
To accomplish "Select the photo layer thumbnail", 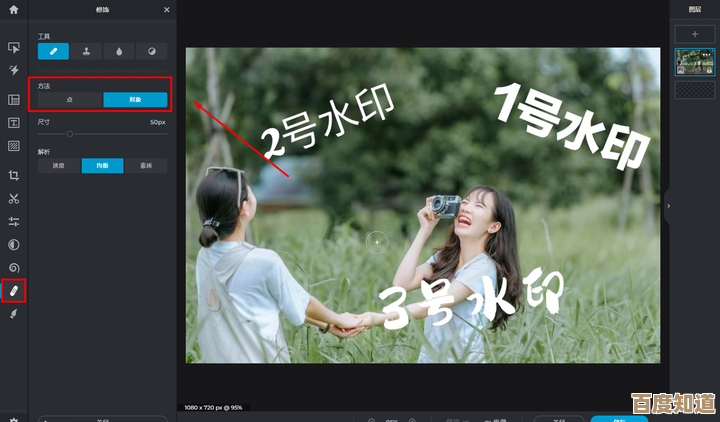I will click(695, 62).
